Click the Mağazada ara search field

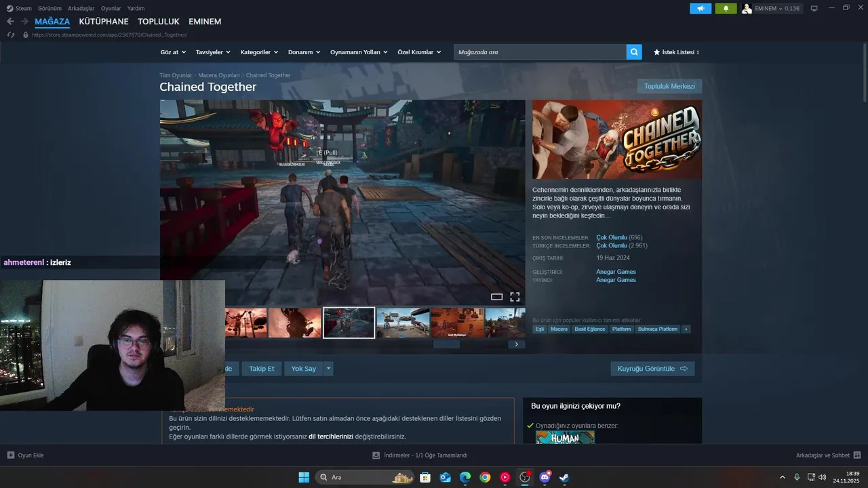point(540,52)
